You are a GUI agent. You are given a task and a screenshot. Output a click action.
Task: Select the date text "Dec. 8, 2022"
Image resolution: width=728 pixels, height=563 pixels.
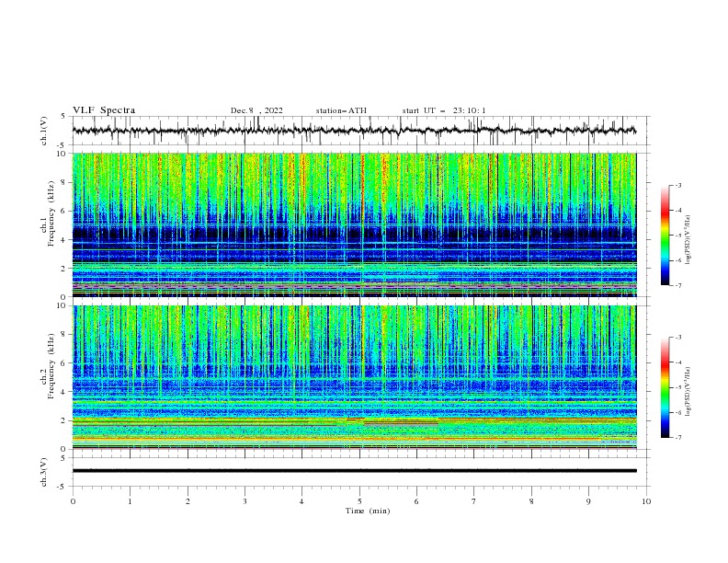pos(256,110)
